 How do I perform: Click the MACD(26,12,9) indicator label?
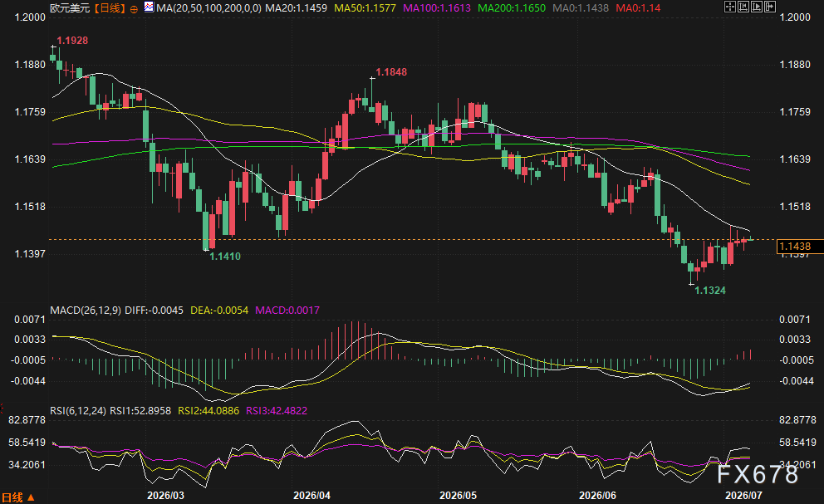tap(86, 310)
